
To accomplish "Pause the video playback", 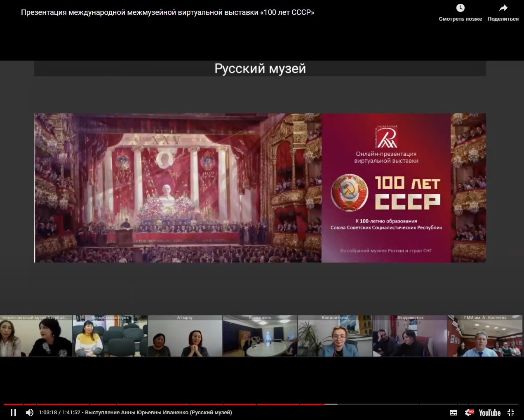I will click(x=13, y=413).
